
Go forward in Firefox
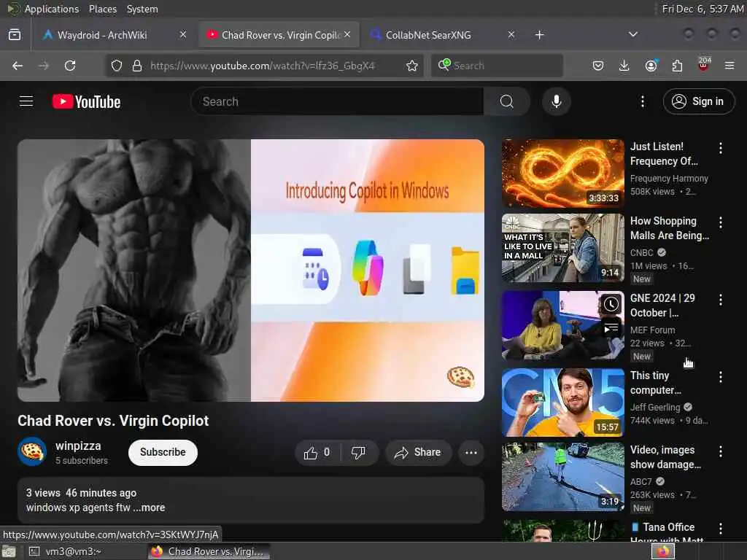click(x=44, y=66)
